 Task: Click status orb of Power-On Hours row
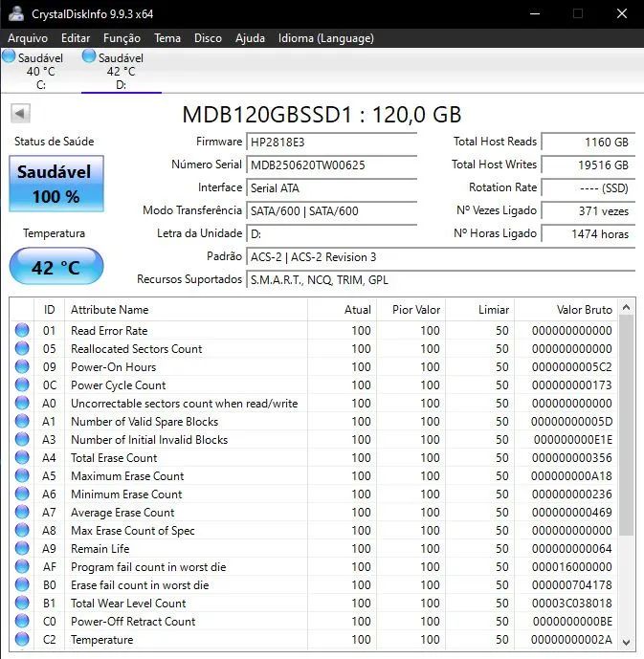tap(22, 366)
